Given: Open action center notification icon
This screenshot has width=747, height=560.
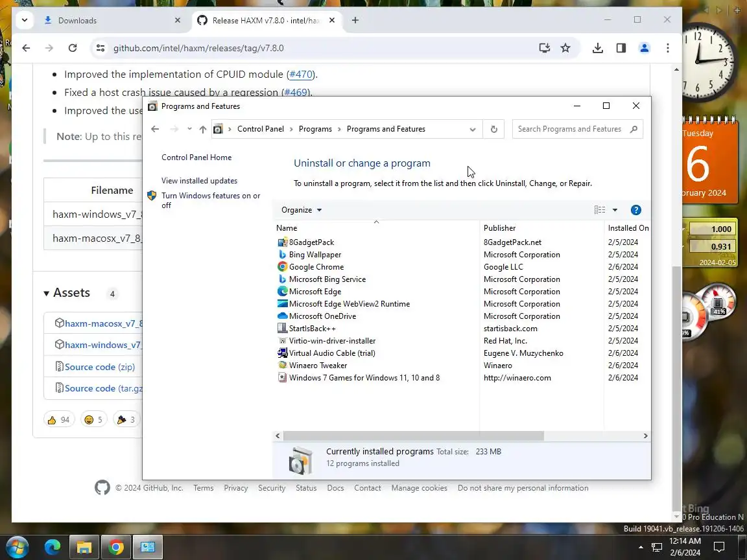Looking at the screenshot, I should (x=719, y=547).
